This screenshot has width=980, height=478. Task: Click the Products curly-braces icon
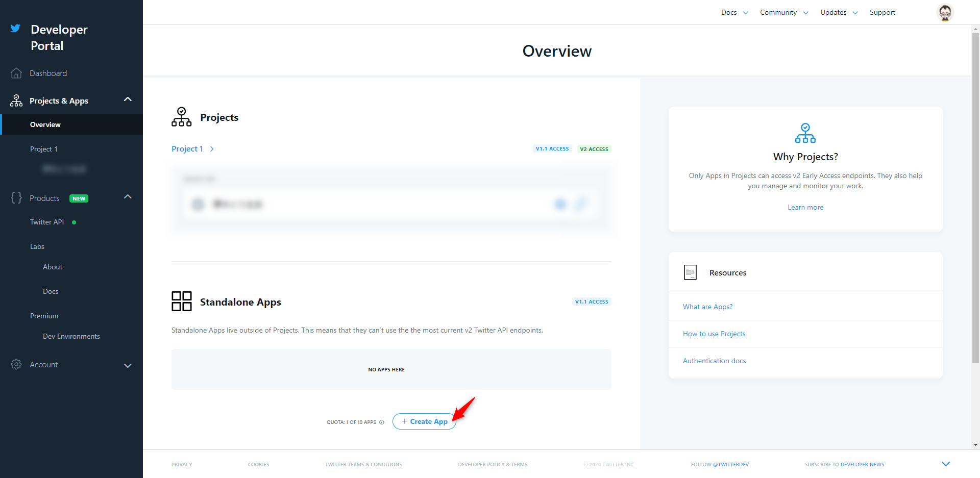[16, 198]
